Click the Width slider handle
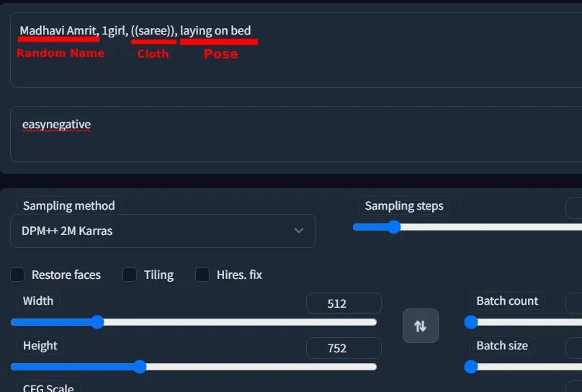582x392 pixels. 98,322
